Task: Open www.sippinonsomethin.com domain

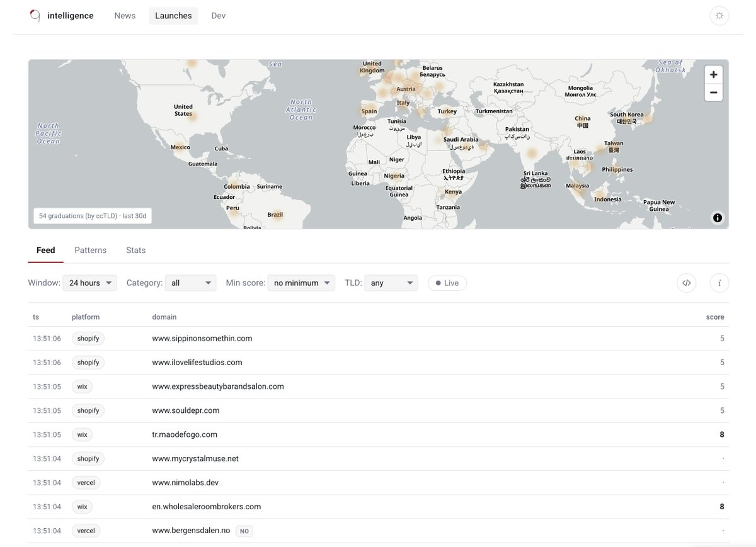Action: (202, 339)
